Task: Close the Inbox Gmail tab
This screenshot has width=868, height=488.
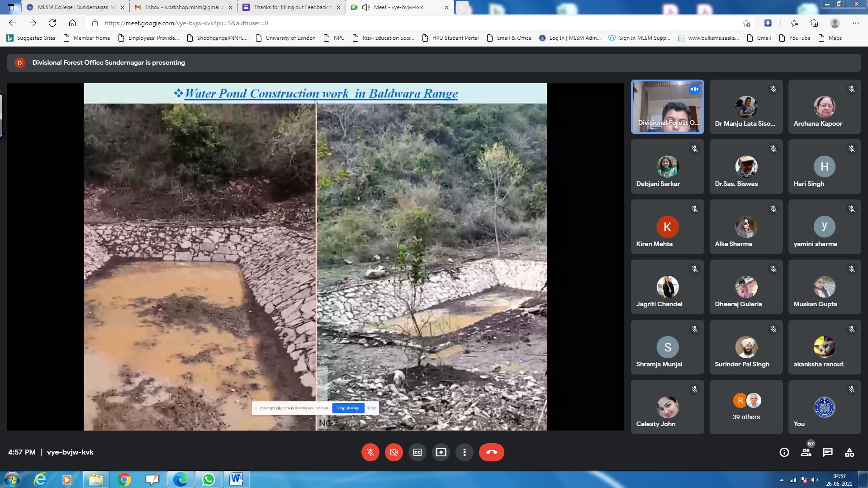Action: click(x=230, y=7)
